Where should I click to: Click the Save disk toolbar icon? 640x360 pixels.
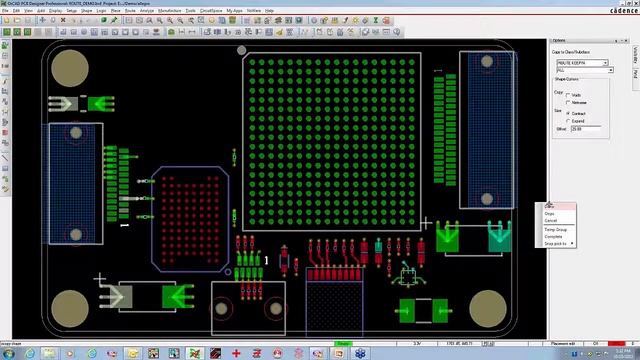(28, 20)
